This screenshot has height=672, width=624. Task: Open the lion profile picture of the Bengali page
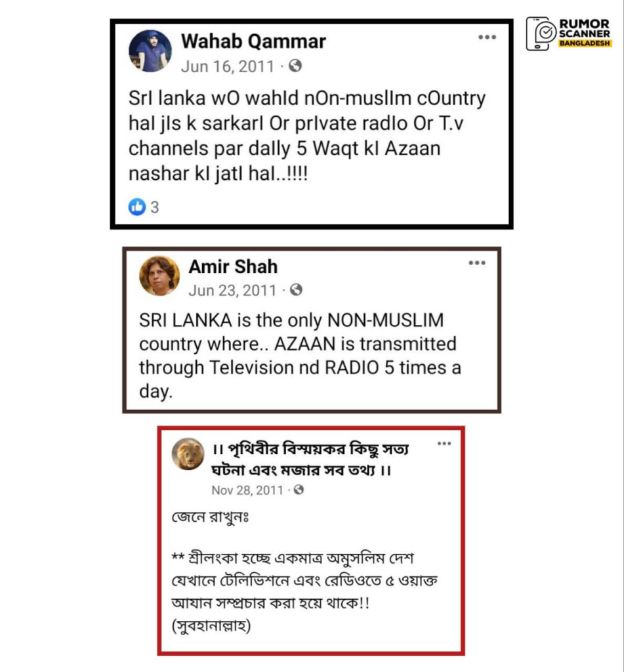(x=188, y=454)
